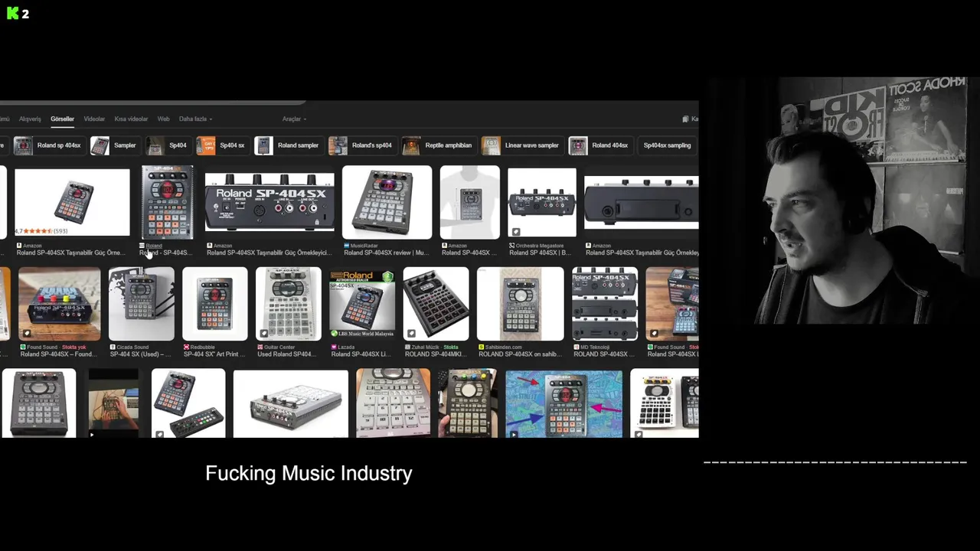The width and height of the screenshot is (980, 551).
Task: Click the Redbubble source label
Action: pos(201,347)
